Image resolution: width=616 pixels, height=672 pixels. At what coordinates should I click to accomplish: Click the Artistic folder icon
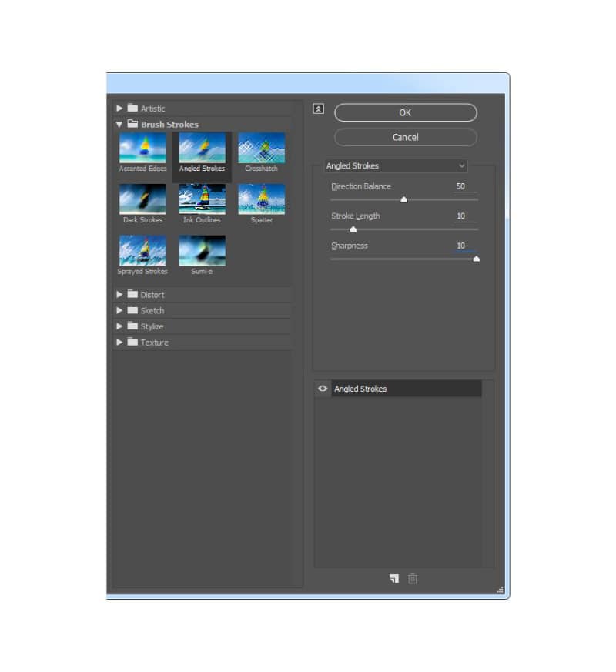(132, 108)
